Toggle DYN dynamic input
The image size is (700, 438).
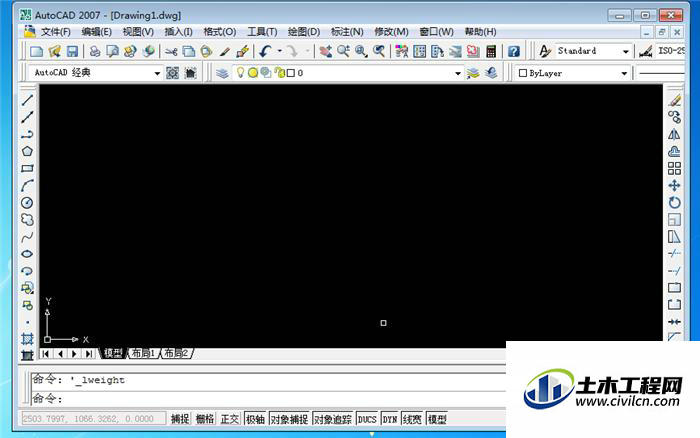(390, 419)
